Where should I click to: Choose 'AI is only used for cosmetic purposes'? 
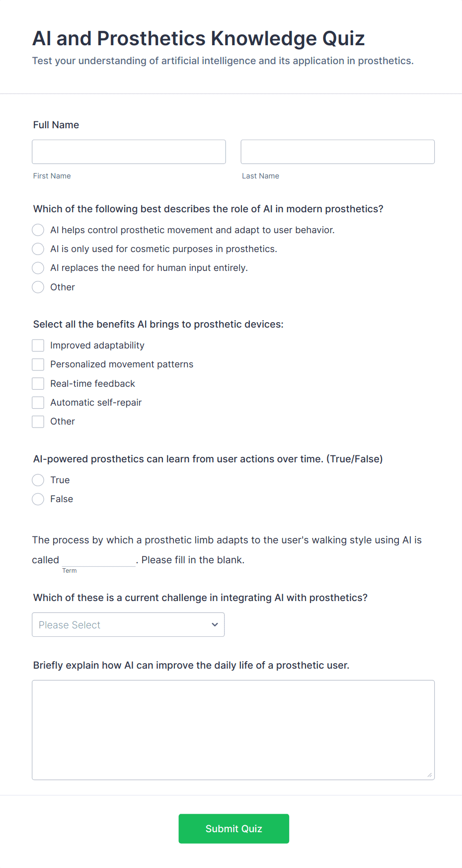click(38, 249)
